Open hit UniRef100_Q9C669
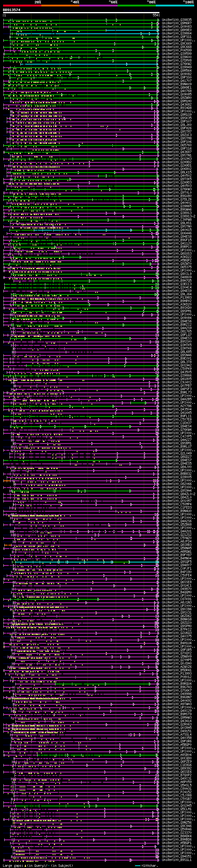Image resolution: width=197 pixels, height=868 pixels. coord(177,43)
